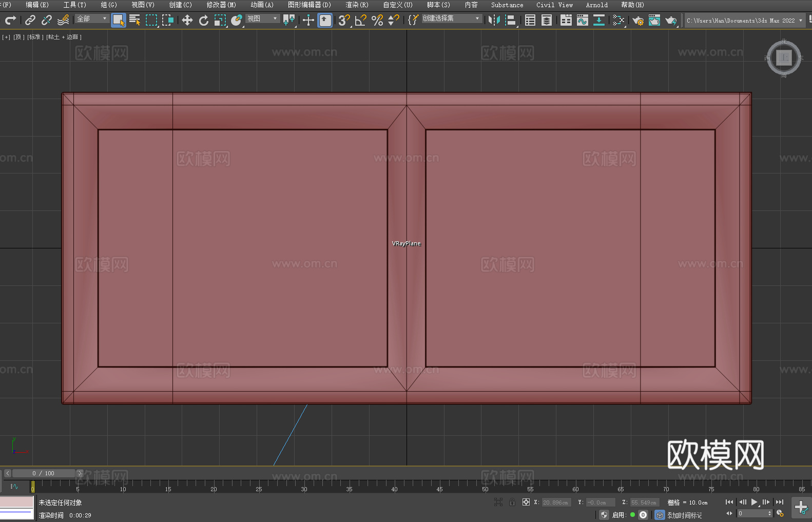Select the Rotate tool

[204, 20]
